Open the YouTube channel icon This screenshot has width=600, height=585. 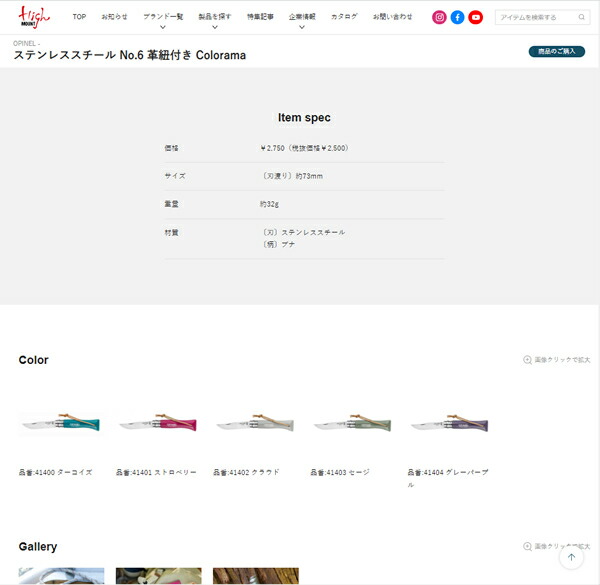coord(475,17)
